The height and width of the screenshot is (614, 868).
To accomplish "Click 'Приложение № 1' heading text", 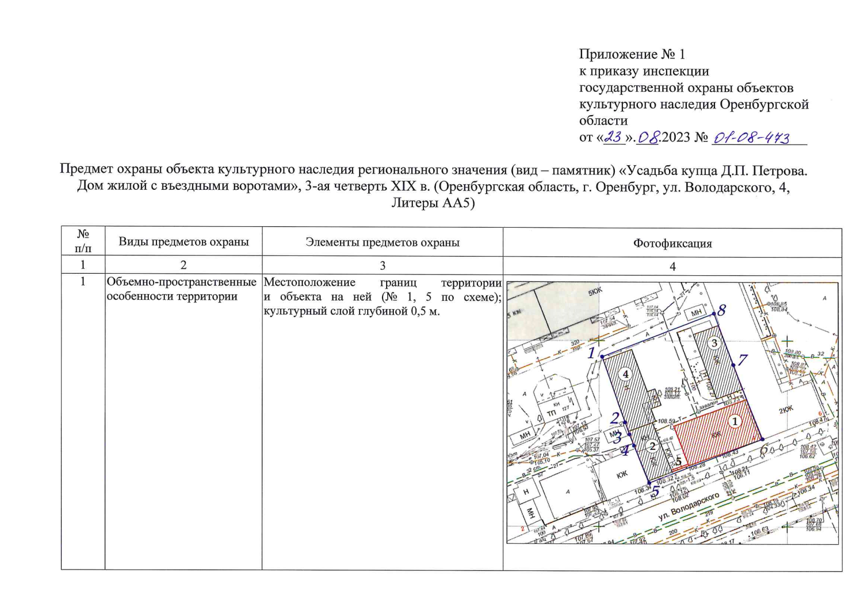I will point(631,54).
